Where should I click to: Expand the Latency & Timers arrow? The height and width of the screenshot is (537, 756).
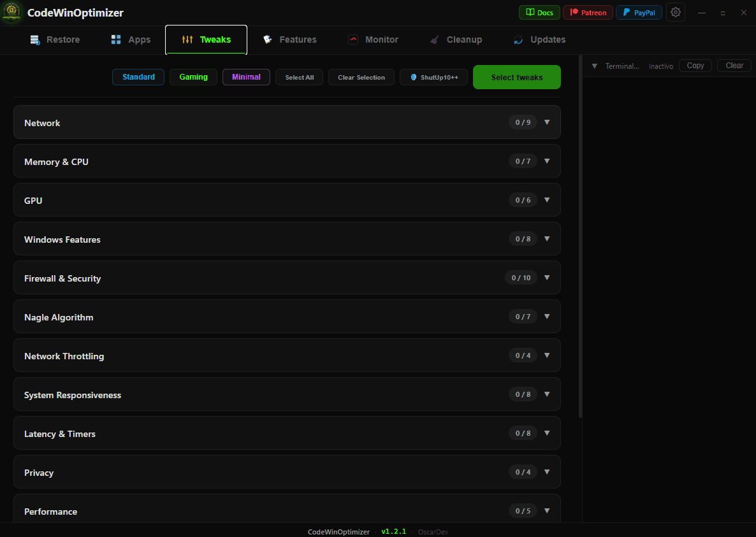click(x=547, y=433)
